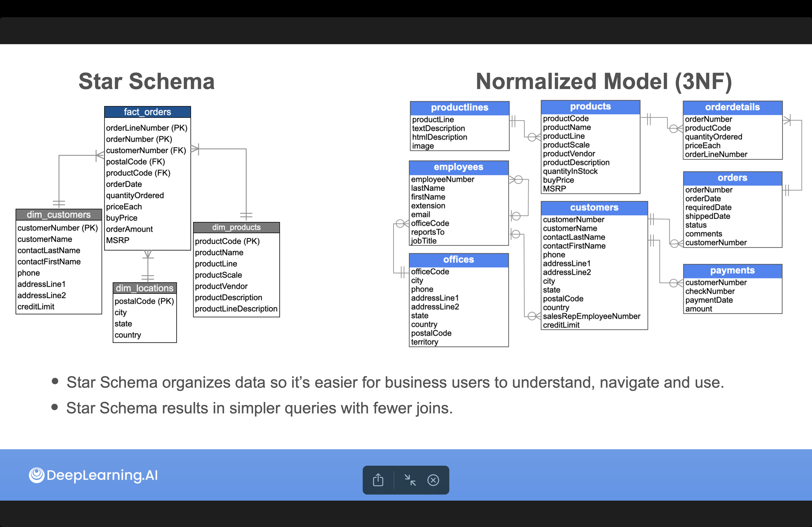
Task: Click the bullet about simpler queries with fewer joins
Action: pyautogui.click(x=259, y=408)
